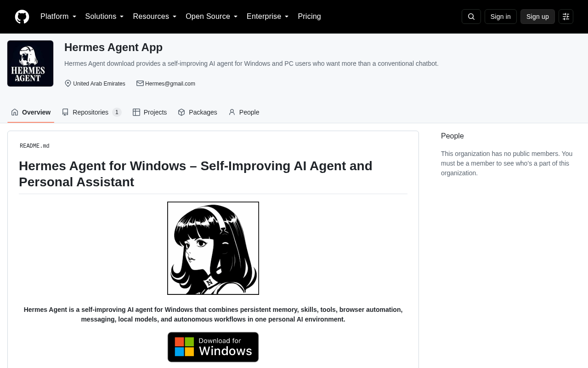Expand the Solutions menu
The height and width of the screenshot is (368, 588).
(x=105, y=17)
